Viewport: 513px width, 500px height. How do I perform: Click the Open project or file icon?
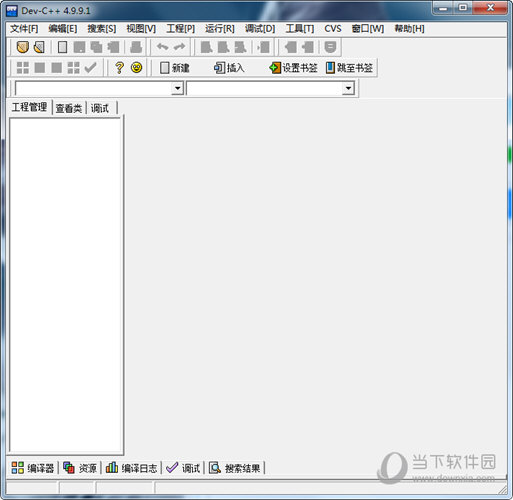tap(39, 47)
